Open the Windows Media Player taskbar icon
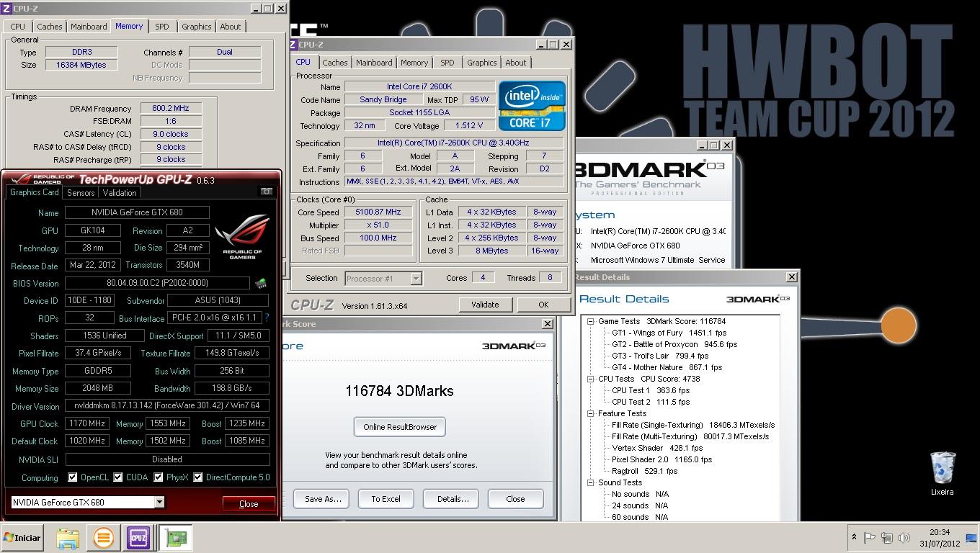Viewport: 980px width, 553px height. (x=103, y=538)
